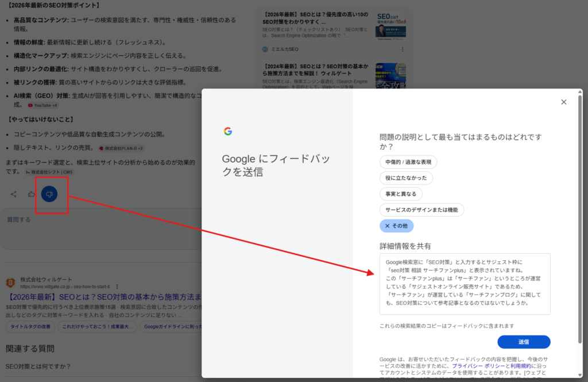This screenshot has width=588, height=382.
Task: Click the Google logo in the feedback dialog
Action: pyautogui.click(x=228, y=130)
